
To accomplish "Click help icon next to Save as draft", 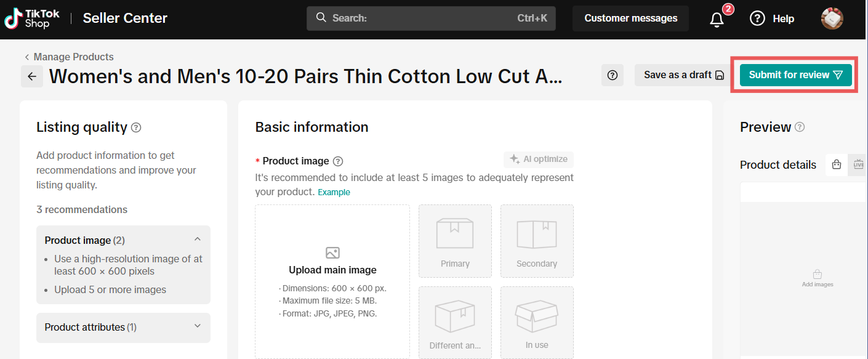I will coord(612,75).
